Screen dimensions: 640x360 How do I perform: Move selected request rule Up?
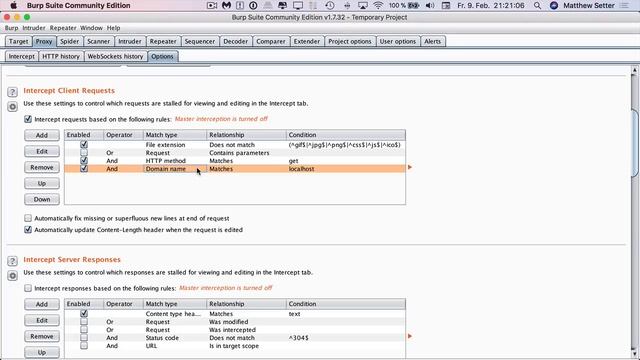point(42,183)
